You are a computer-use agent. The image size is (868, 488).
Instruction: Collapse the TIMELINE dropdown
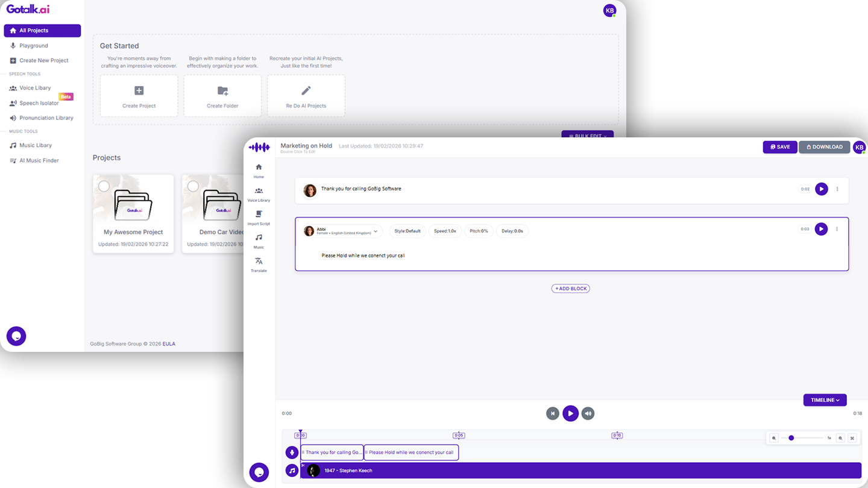825,400
